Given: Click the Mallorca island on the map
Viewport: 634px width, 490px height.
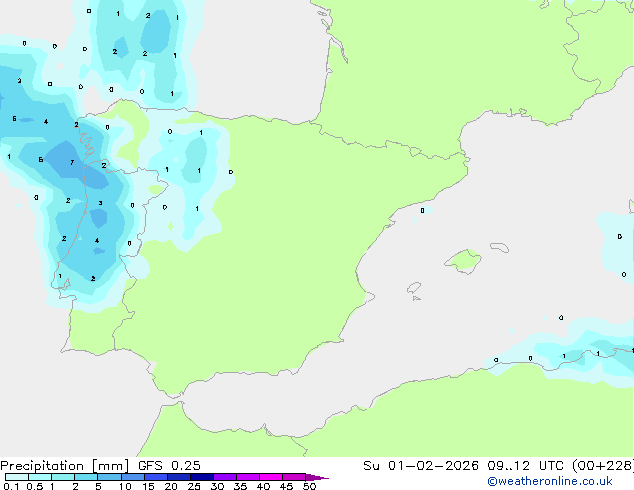Looking at the screenshot, I should tap(463, 261).
